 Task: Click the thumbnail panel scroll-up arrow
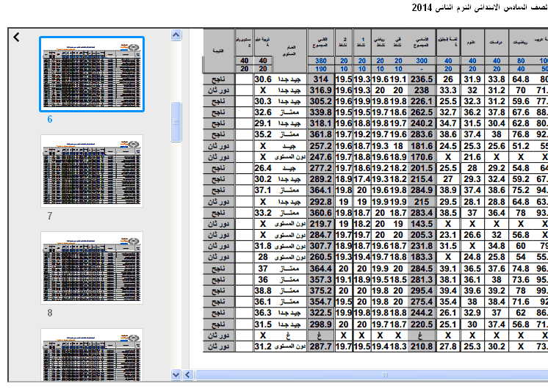point(176,35)
